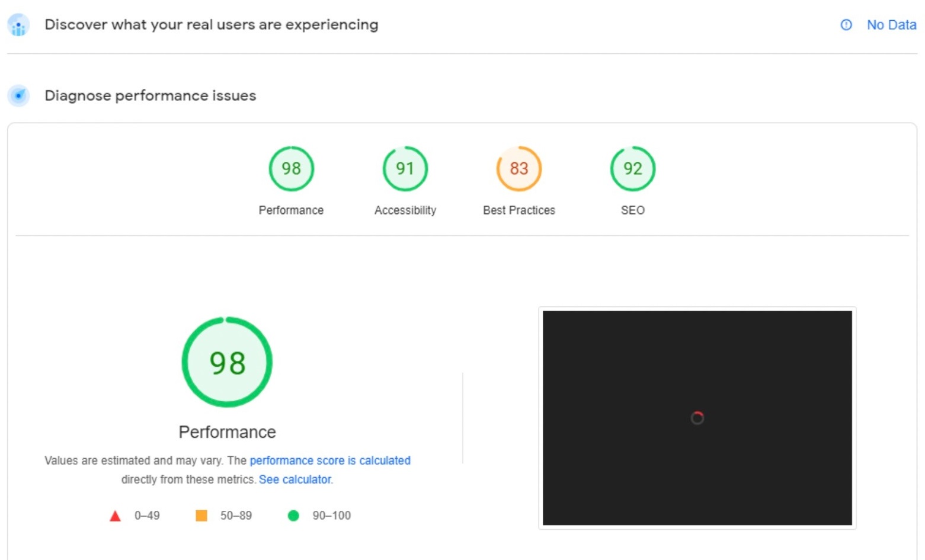The height and width of the screenshot is (560, 925).
Task: Select the Accessibility 91 score gauge
Action: tap(405, 169)
